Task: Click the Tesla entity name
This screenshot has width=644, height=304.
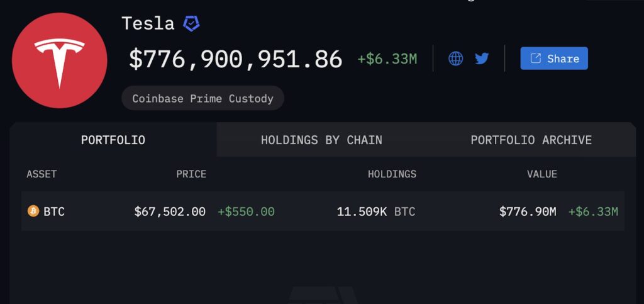Action: tap(148, 24)
